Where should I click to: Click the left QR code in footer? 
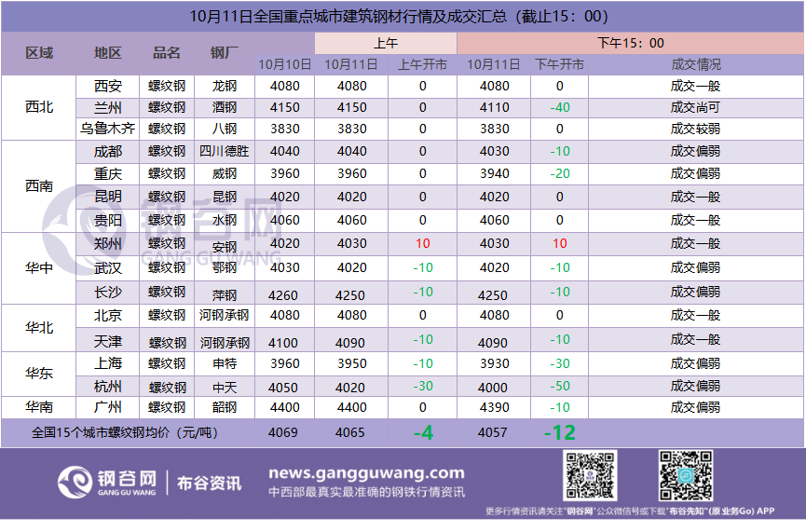coord(590,475)
